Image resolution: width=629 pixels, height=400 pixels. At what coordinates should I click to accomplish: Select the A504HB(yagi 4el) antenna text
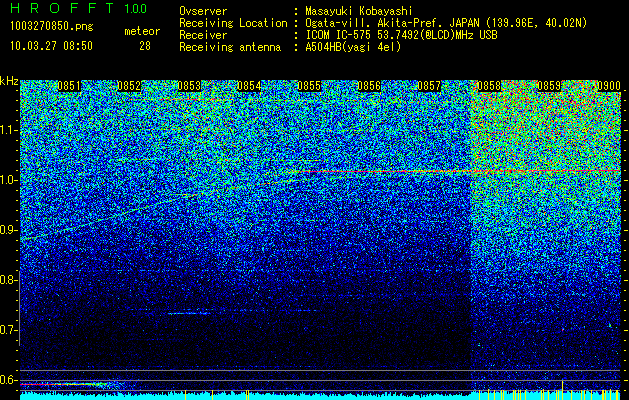(353, 47)
